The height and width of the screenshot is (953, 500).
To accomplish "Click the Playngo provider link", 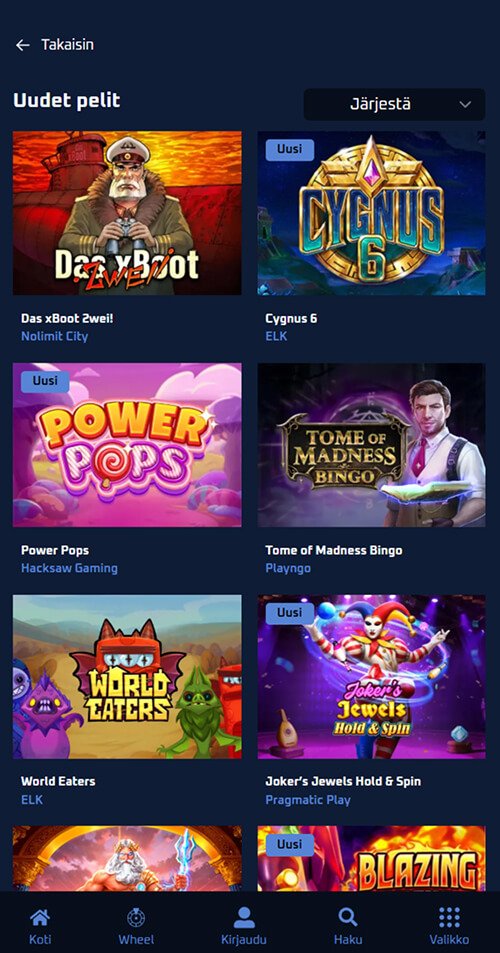I will [288, 568].
